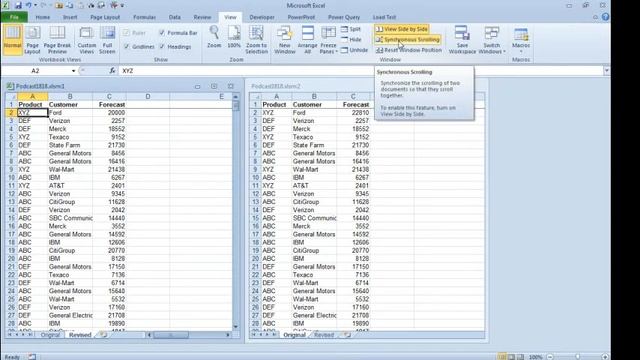Click macro record icon in status bar

32,357
